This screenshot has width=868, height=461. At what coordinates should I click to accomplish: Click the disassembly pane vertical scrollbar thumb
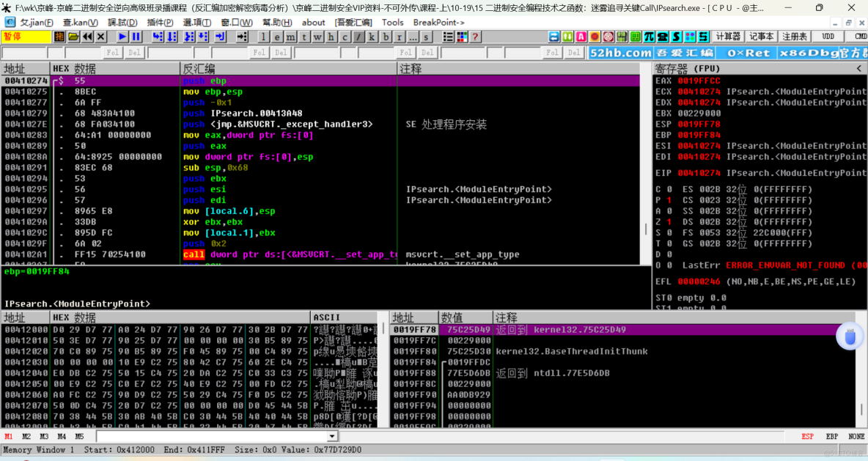(645, 229)
